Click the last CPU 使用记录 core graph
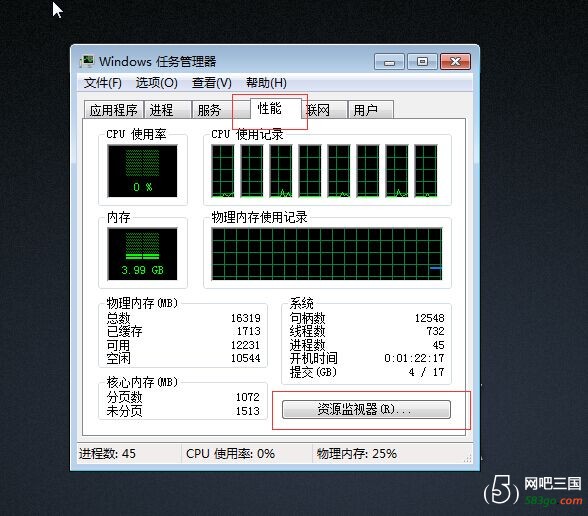588x516 pixels. coord(426,171)
